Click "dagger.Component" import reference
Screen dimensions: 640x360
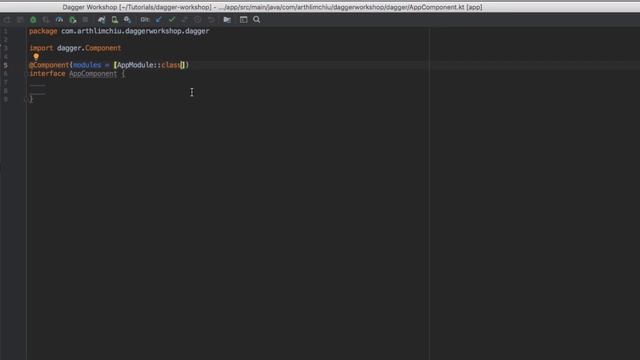click(89, 48)
